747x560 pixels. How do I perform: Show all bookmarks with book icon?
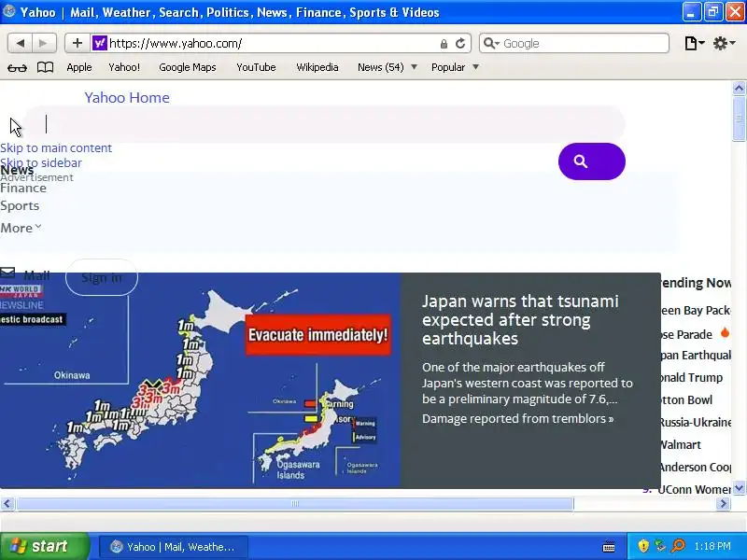[x=45, y=67]
